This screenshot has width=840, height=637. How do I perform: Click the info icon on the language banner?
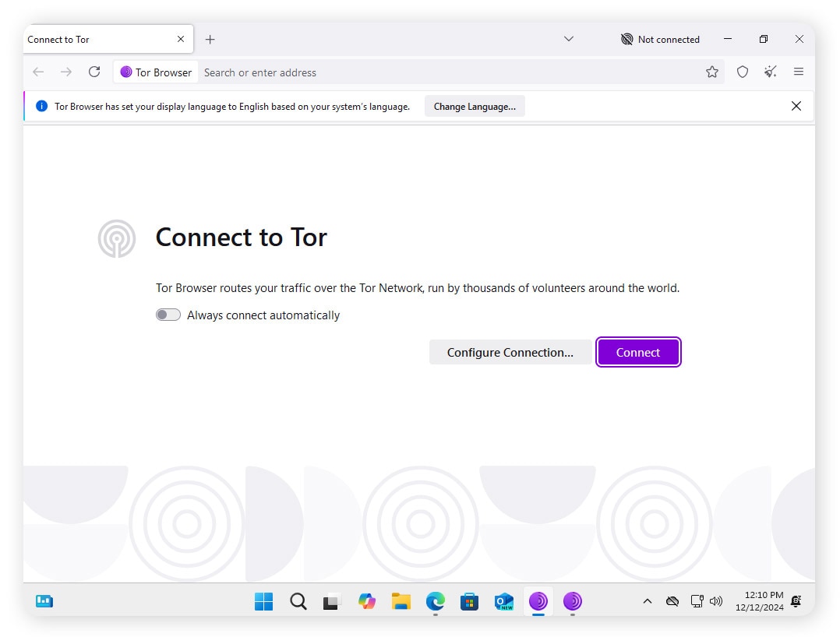pos(41,106)
